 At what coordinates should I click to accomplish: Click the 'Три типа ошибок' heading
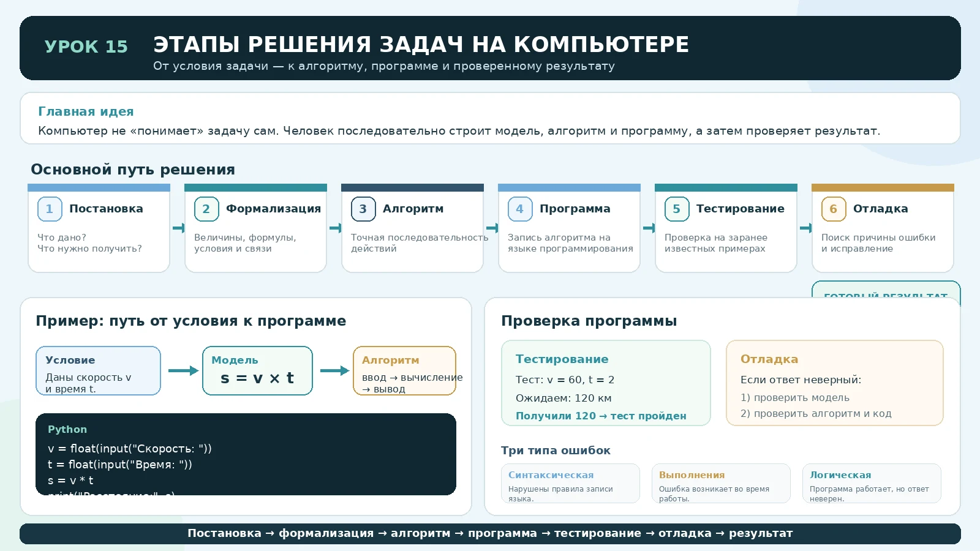tap(556, 451)
